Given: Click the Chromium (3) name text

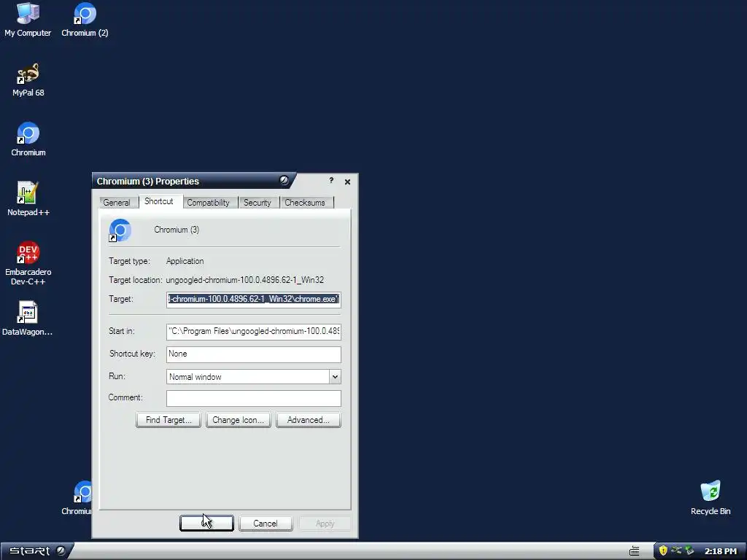Looking at the screenshot, I should tap(177, 230).
